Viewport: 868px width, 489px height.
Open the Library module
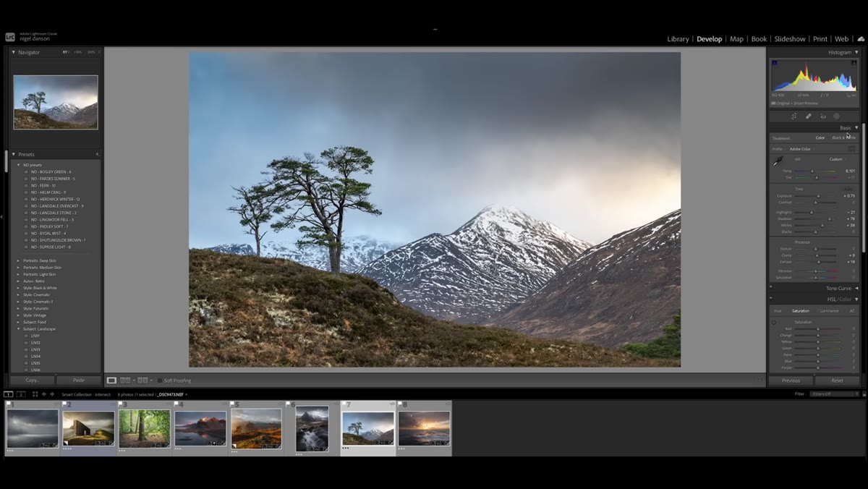tap(678, 39)
